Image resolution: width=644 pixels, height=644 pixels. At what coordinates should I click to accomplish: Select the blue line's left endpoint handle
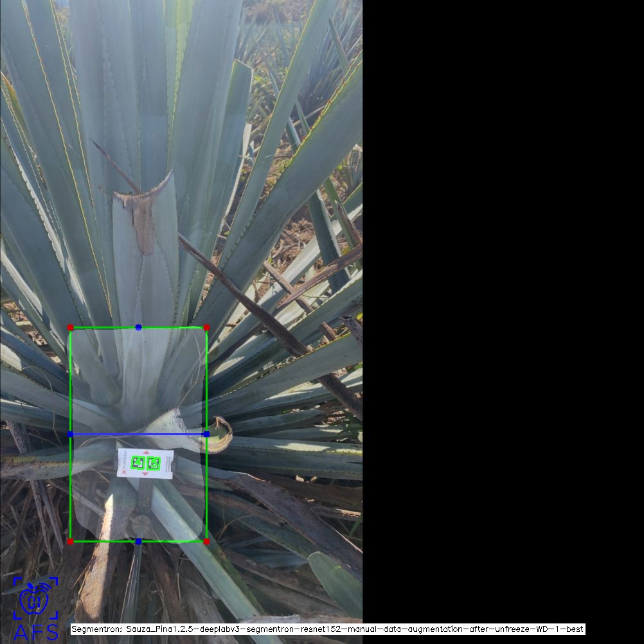coord(70,434)
